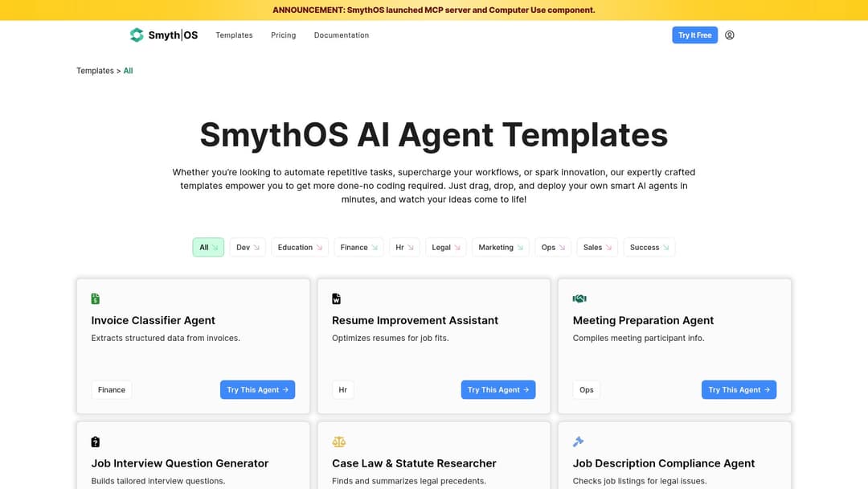Image resolution: width=868 pixels, height=489 pixels.
Task: Filter templates by Ops category
Action: [x=553, y=247]
